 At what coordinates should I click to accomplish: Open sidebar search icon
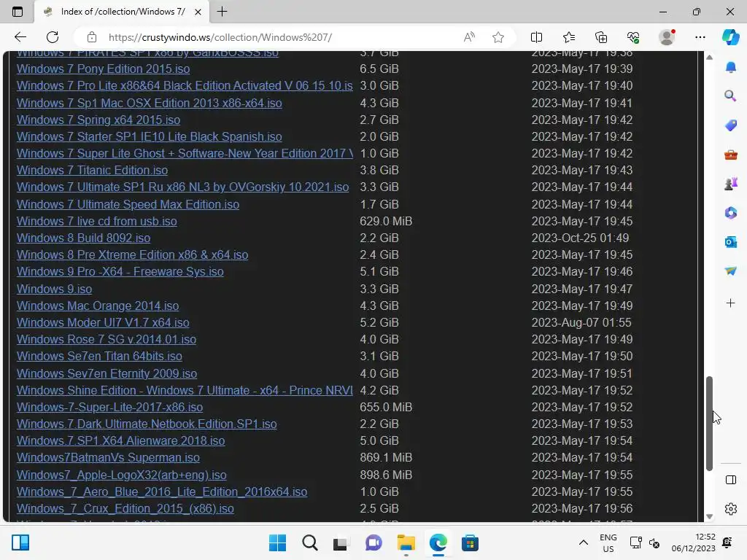point(731,97)
